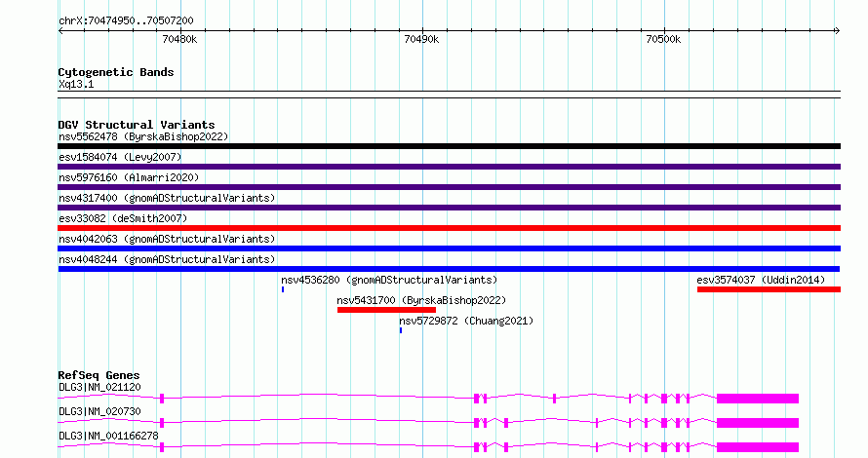868x458 pixels.
Task: Click the DLG3|NM_001166278 transcript label
Action: pyautogui.click(x=108, y=436)
